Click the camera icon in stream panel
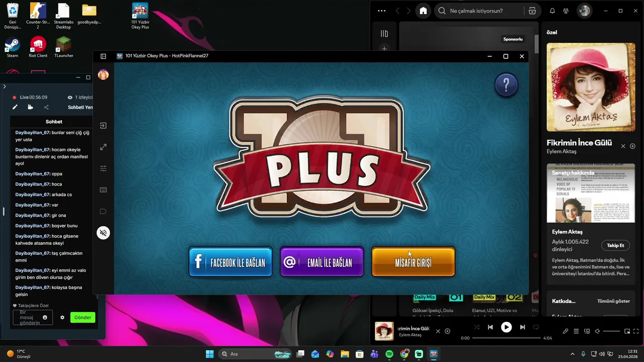This screenshot has width=644, height=362. pos(31,107)
